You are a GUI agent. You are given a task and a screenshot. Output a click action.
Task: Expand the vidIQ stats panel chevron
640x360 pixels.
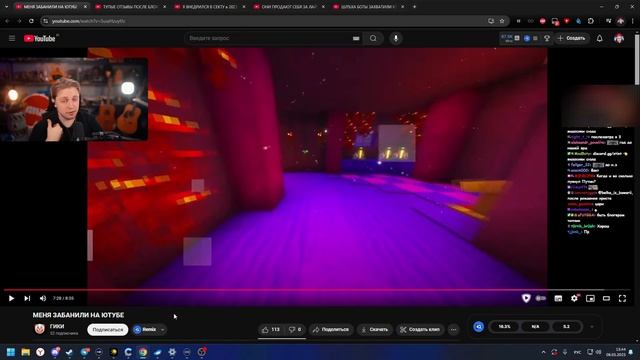pos(592,327)
